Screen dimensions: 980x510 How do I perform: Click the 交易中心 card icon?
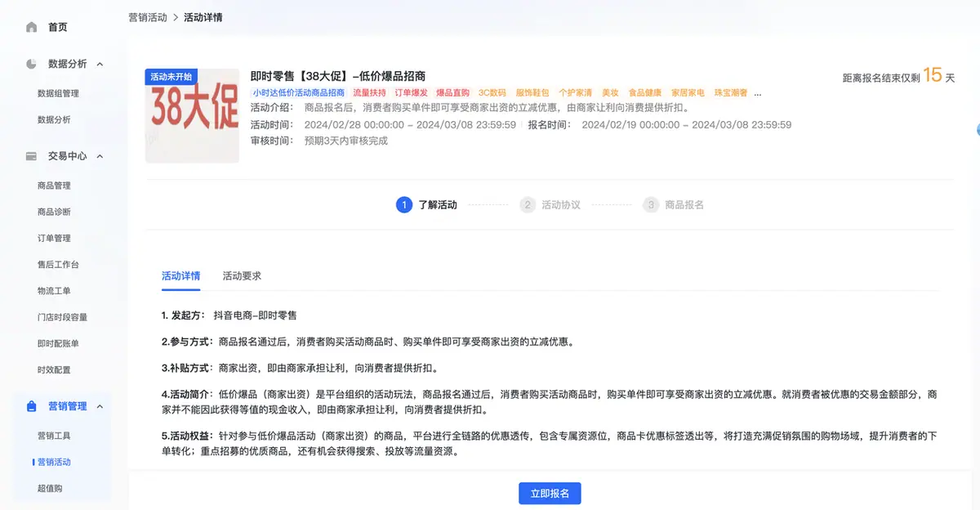click(x=31, y=156)
